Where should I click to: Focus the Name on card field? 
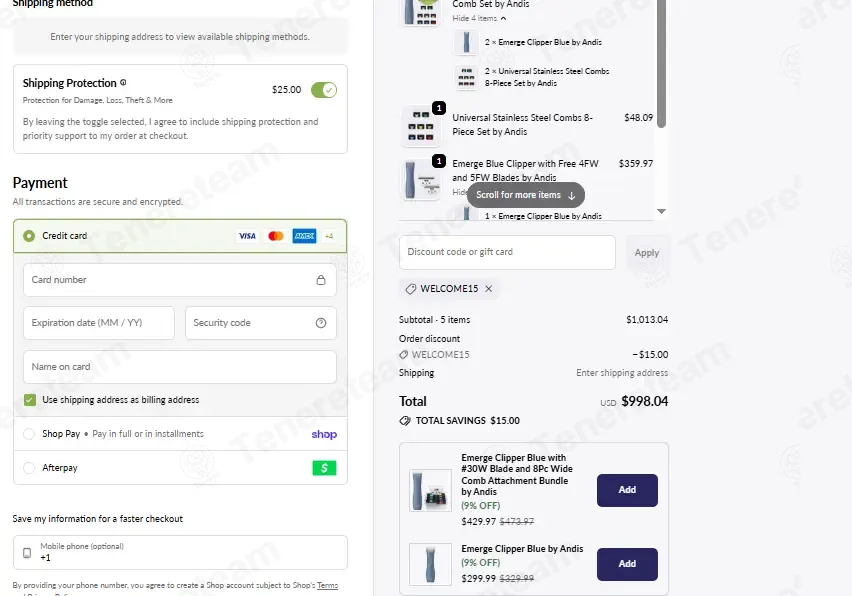[180, 367]
